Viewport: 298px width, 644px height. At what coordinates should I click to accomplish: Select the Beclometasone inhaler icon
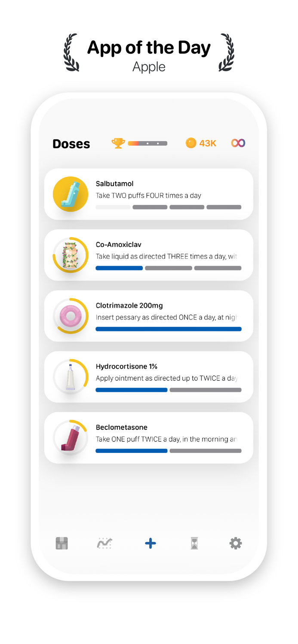[x=70, y=438]
